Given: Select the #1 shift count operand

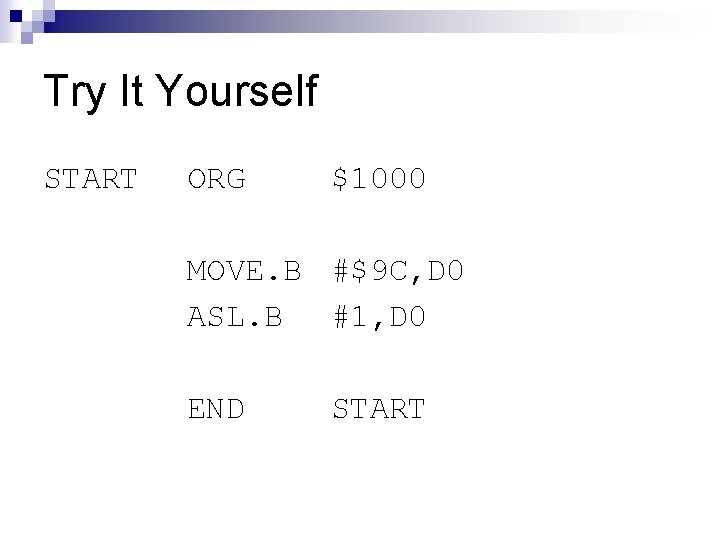Looking at the screenshot, I should coord(348,317).
